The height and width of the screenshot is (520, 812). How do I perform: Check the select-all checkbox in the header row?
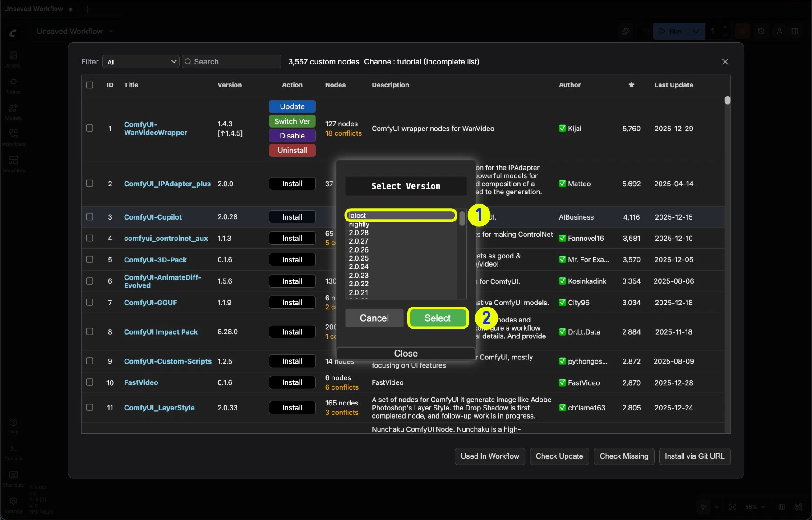90,85
